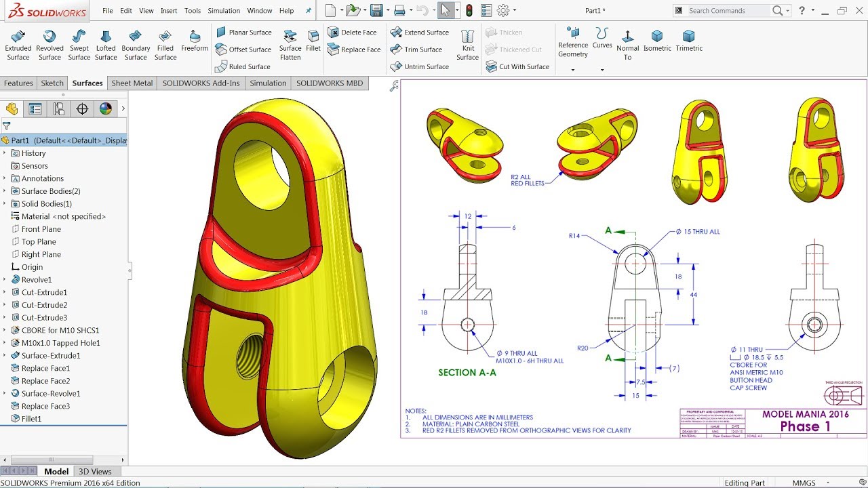Switch to SOLIDWORKS Add-Ins tab
This screenshot has width=868, height=488.
coord(201,83)
